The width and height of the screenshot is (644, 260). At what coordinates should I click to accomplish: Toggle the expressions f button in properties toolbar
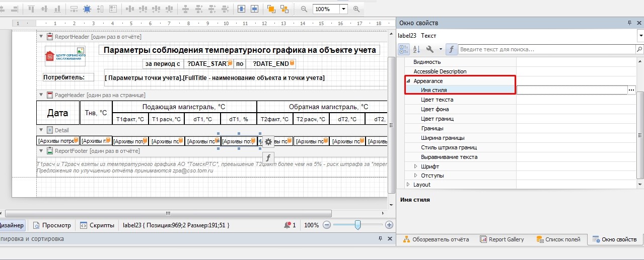(x=452, y=49)
